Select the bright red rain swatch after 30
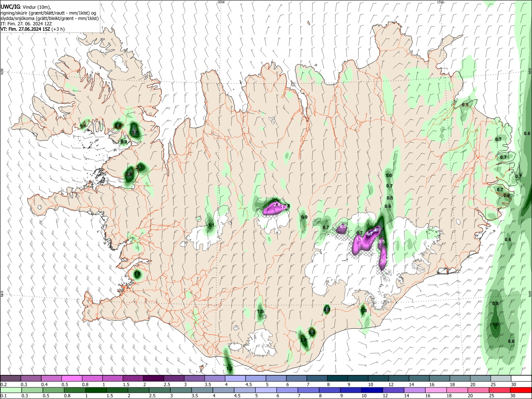Viewport: 532px width, 399px height. click(x=520, y=390)
